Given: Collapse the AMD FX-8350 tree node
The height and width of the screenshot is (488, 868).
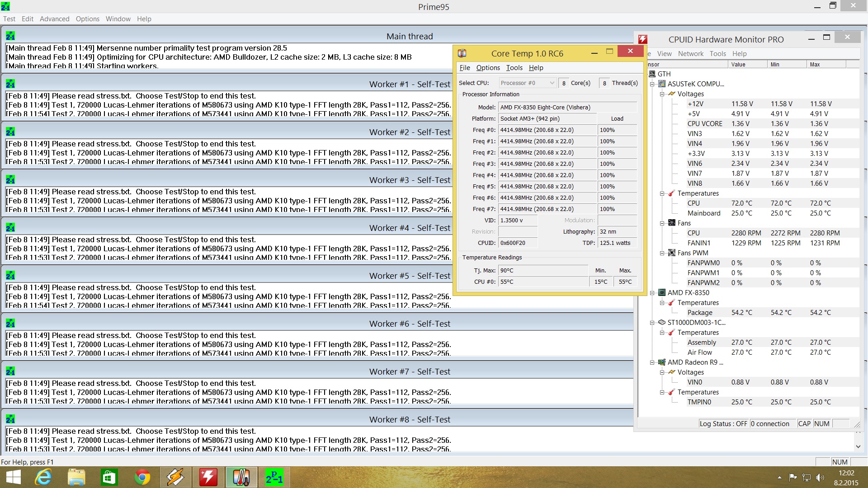Looking at the screenshot, I should pos(652,293).
